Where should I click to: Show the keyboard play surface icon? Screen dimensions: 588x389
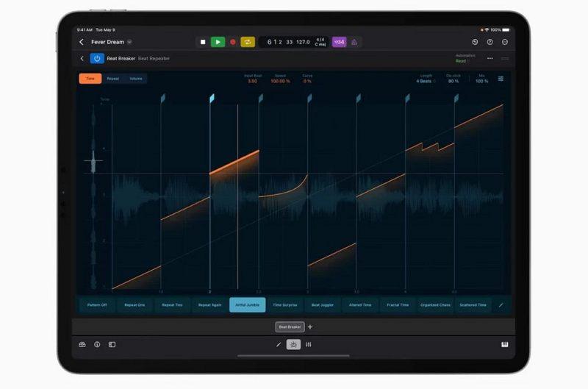pyautogui.click(x=505, y=344)
